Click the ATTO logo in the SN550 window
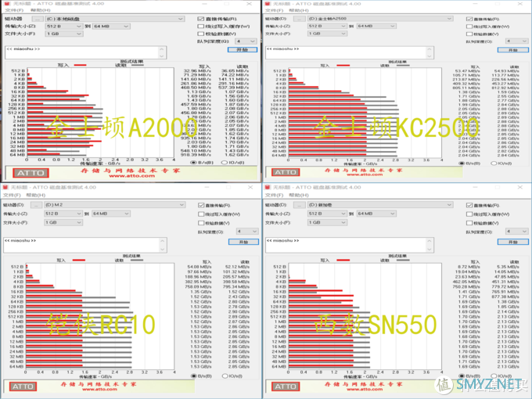Screen dimensions: 532x399 pyautogui.click(x=286, y=386)
